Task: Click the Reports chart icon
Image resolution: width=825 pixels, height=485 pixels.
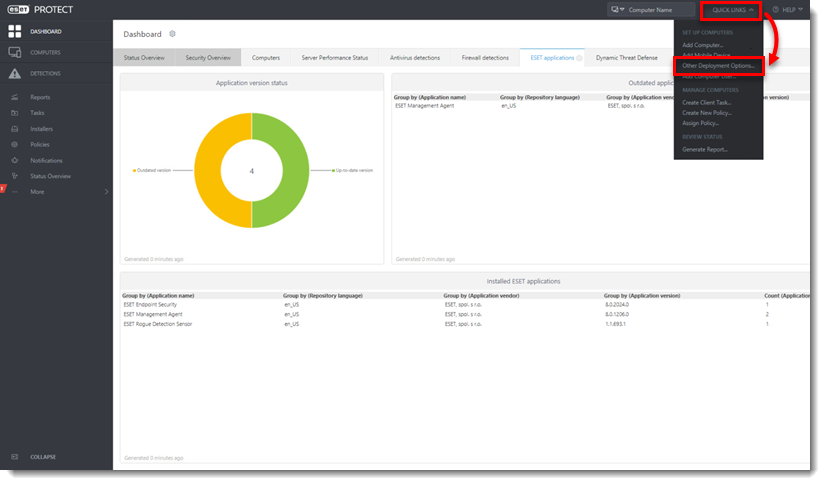Action: pyautogui.click(x=15, y=97)
